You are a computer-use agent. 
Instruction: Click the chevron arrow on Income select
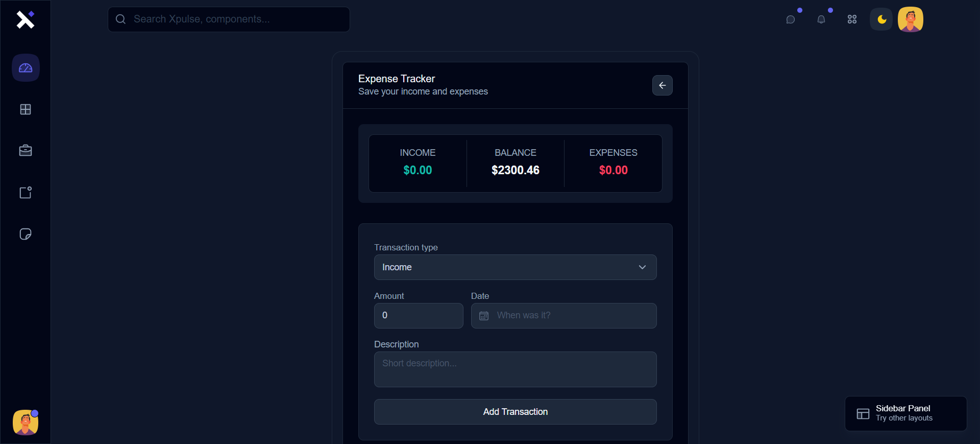tap(642, 267)
